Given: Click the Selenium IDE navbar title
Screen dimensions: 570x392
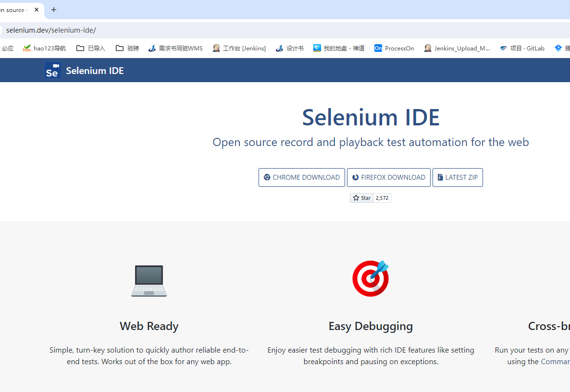Looking at the screenshot, I should [x=95, y=71].
